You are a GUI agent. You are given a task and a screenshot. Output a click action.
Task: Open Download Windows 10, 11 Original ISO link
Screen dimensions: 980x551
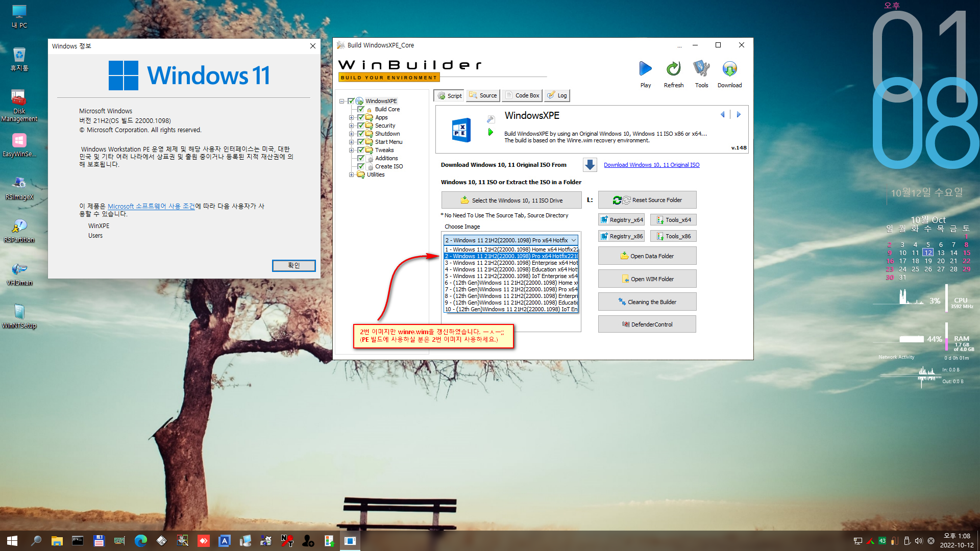(651, 165)
